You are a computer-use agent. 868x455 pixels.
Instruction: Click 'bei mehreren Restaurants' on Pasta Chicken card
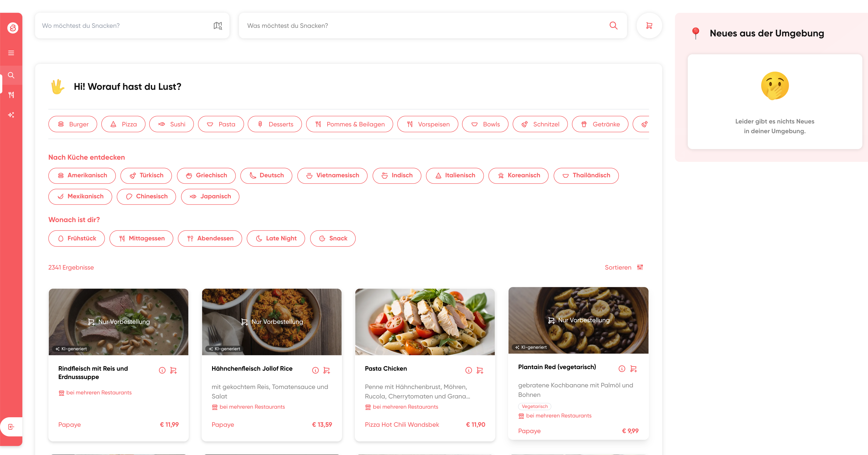(402, 407)
